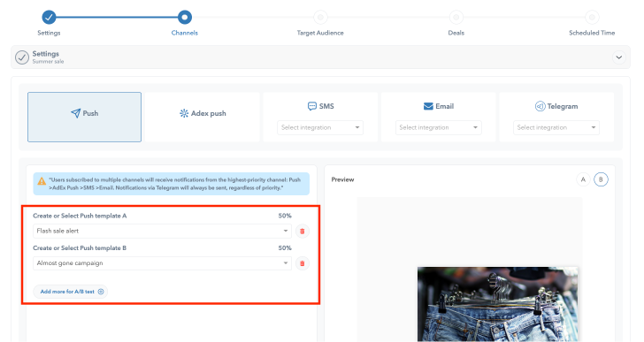Click the Target Audience step circle
644x342 pixels.
tap(320, 17)
